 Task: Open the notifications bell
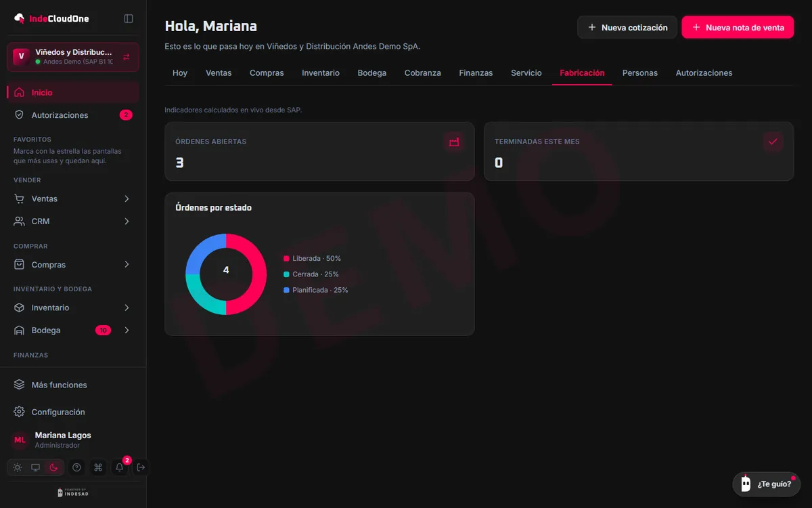click(x=120, y=467)
